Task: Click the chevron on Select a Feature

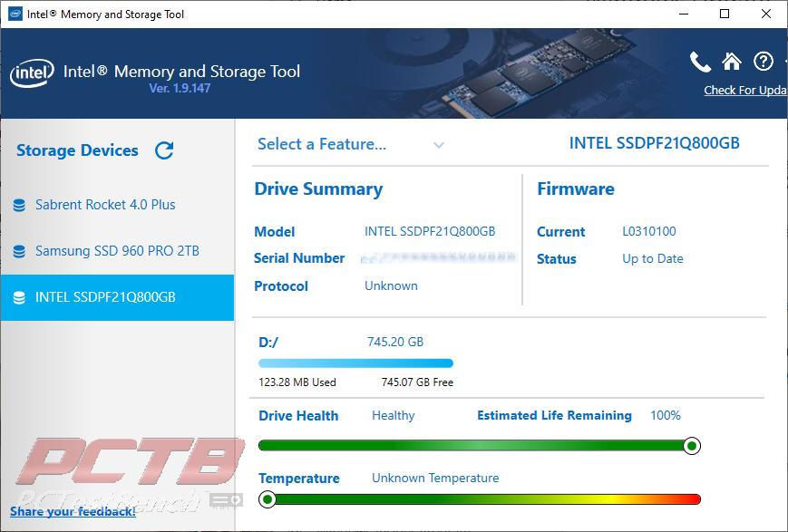Action: click(439, 145)
